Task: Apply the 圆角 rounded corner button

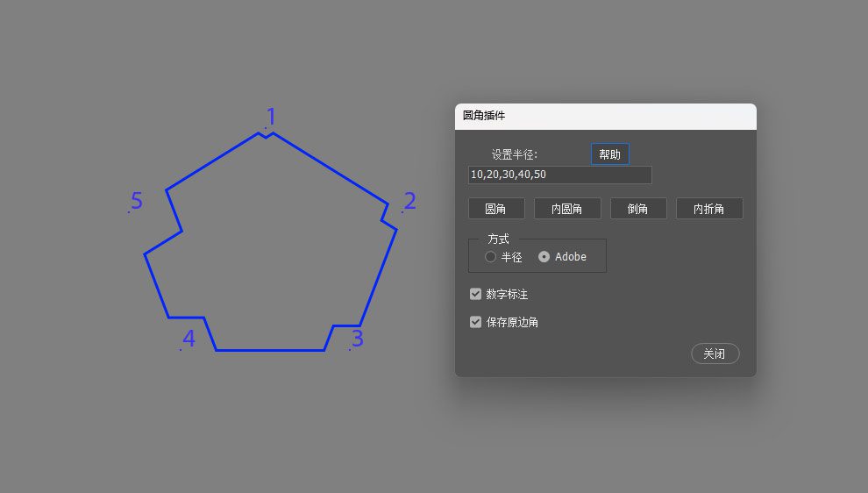Action: tap(496, 208)
